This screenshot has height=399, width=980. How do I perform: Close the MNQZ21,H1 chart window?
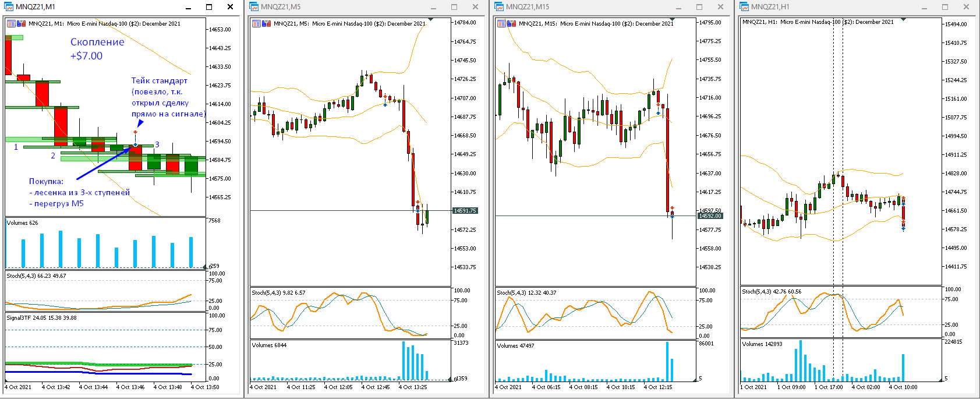(966, 7)
